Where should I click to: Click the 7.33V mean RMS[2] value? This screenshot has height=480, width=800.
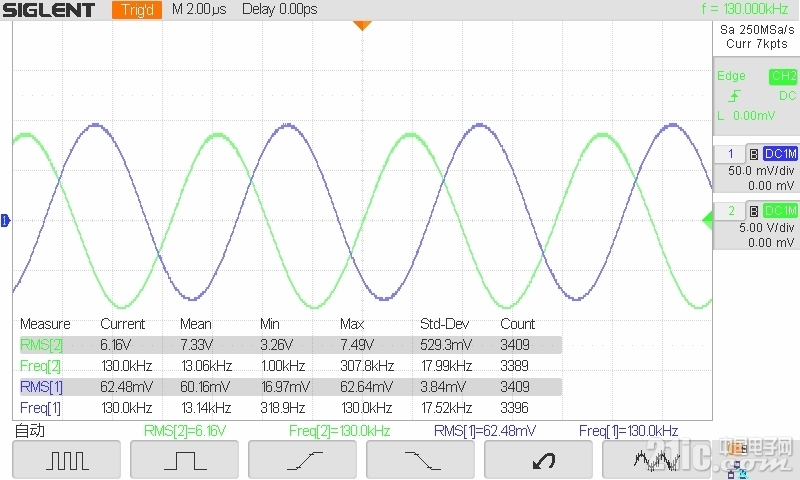tap(196, 345)
